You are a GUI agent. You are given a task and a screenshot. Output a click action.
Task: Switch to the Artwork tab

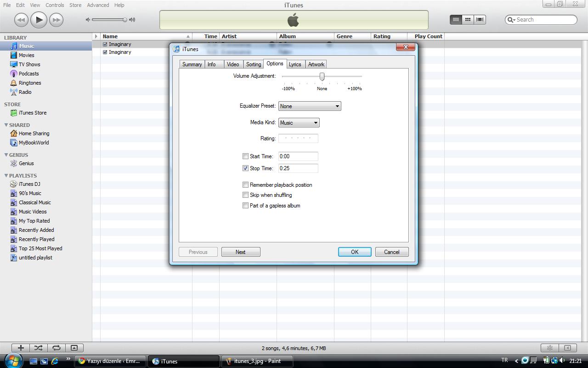(x=316, y=64)
